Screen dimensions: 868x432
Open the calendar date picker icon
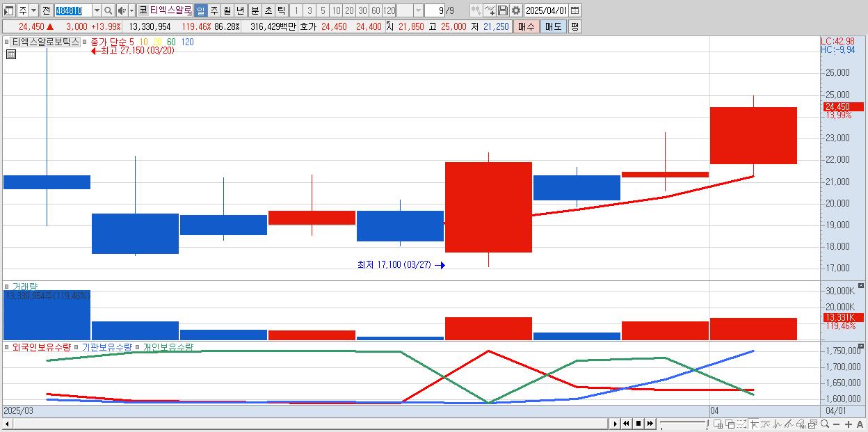click(x=575, y=10)
